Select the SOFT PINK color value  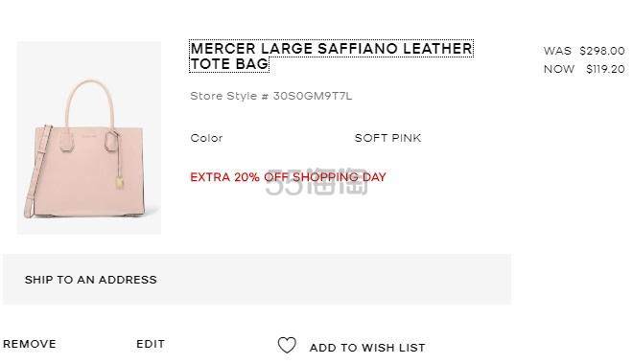[387, 138]
